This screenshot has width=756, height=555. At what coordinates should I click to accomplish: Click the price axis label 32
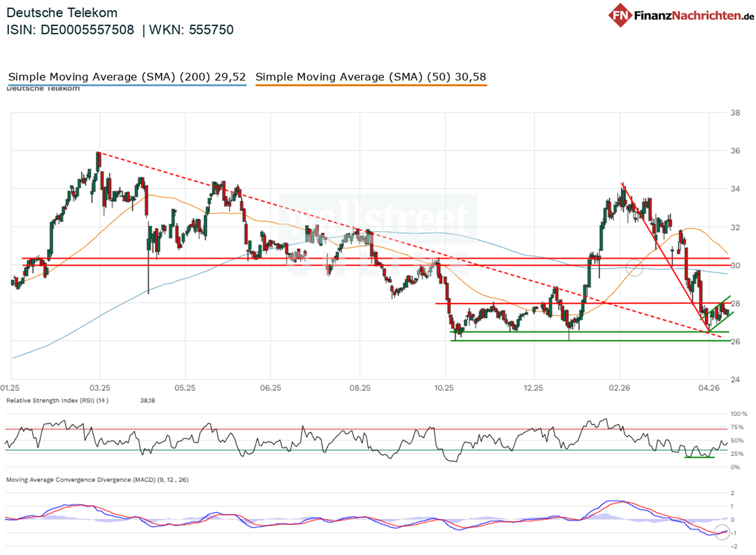(735, 227)
